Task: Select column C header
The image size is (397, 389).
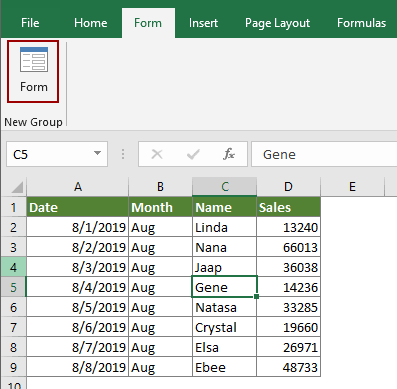Action: [224, 186]
